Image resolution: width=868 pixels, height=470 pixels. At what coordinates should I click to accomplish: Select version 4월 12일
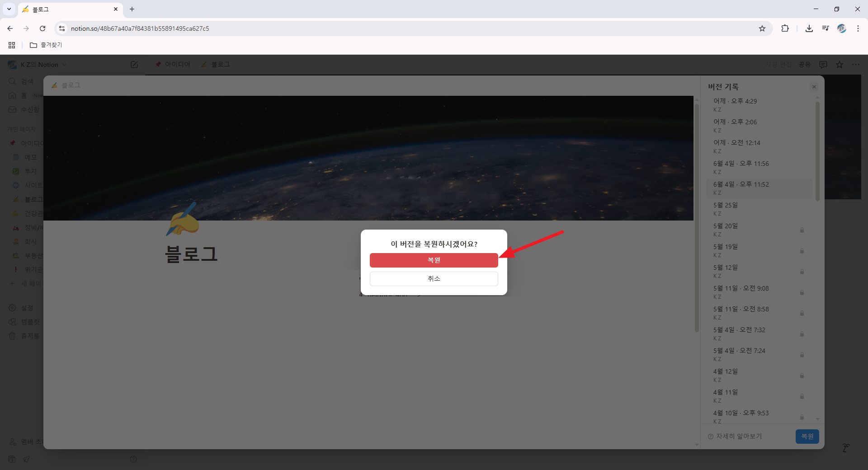759,375
